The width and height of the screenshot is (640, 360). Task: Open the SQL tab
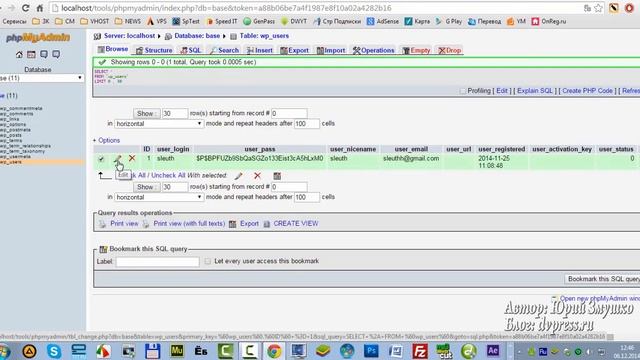(x=191, y=50)
